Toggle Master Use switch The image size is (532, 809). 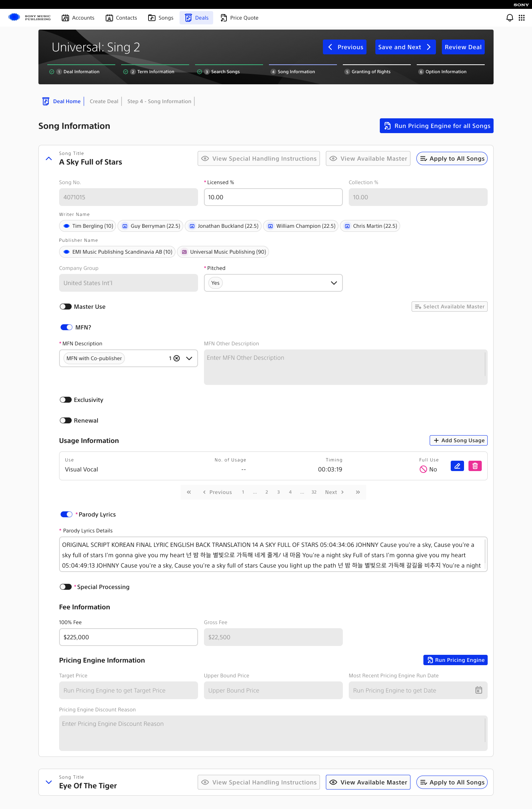click(x=66, y=307)
